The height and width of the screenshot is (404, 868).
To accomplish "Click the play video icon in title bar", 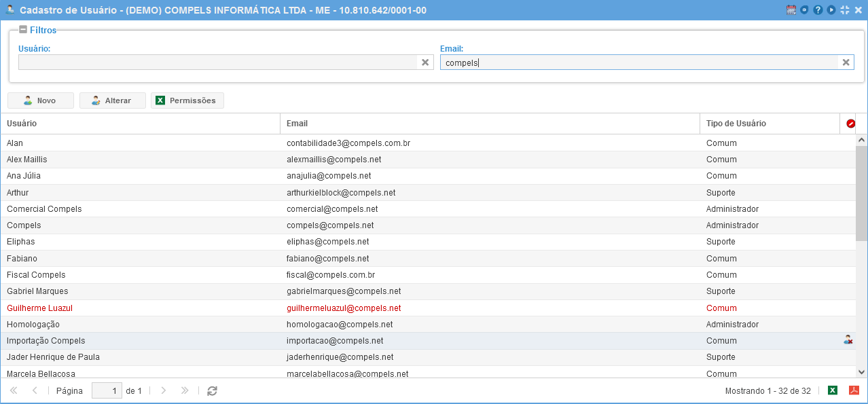I will pyautogui.click(x=831, y=10).
